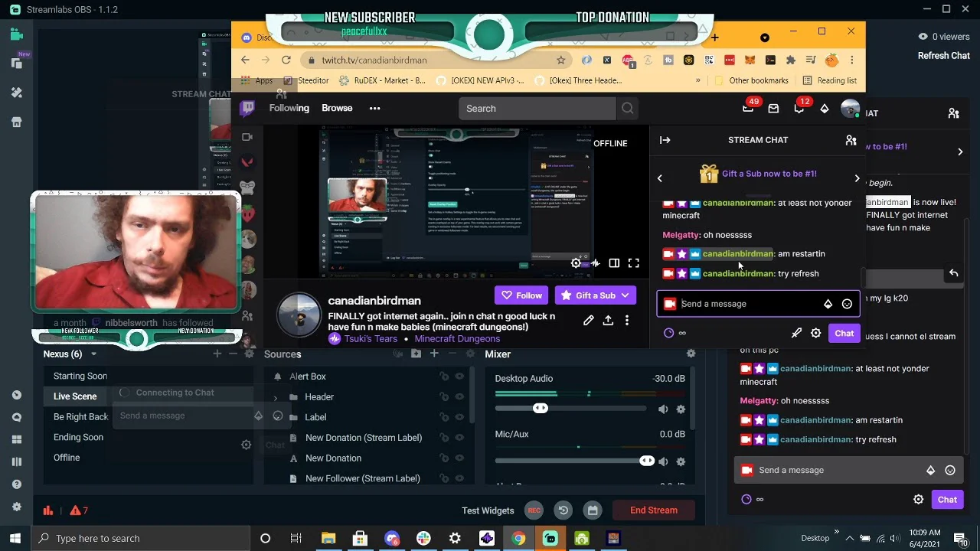Open the Nexus scene collection dropdown
Screen dimensions: 980x551
coord(93,354)
